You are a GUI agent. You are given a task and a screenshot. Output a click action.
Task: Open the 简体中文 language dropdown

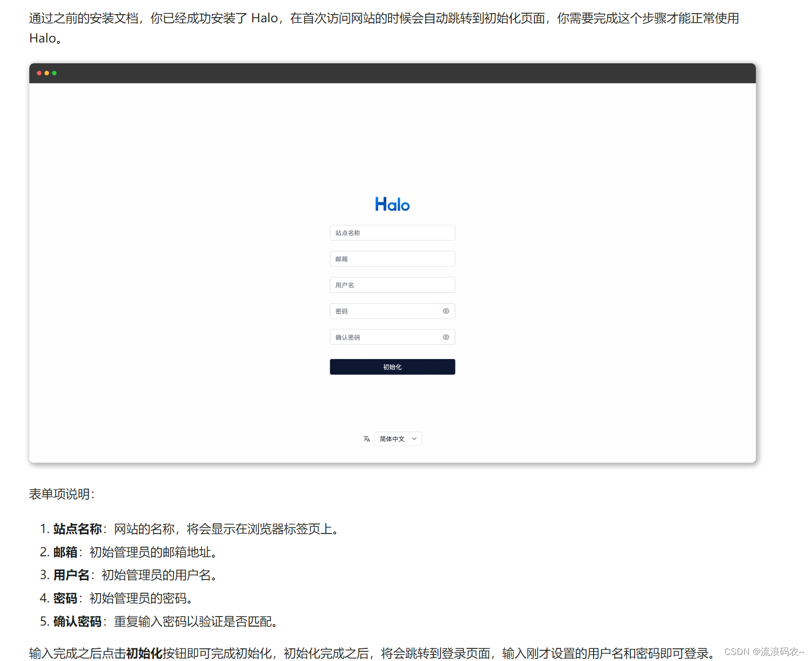point(398,439)
